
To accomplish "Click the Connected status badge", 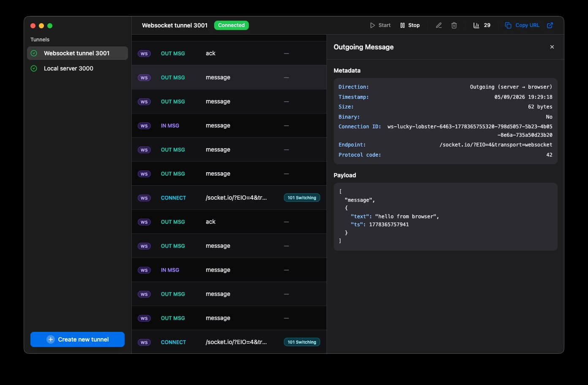I will (231, 25).
